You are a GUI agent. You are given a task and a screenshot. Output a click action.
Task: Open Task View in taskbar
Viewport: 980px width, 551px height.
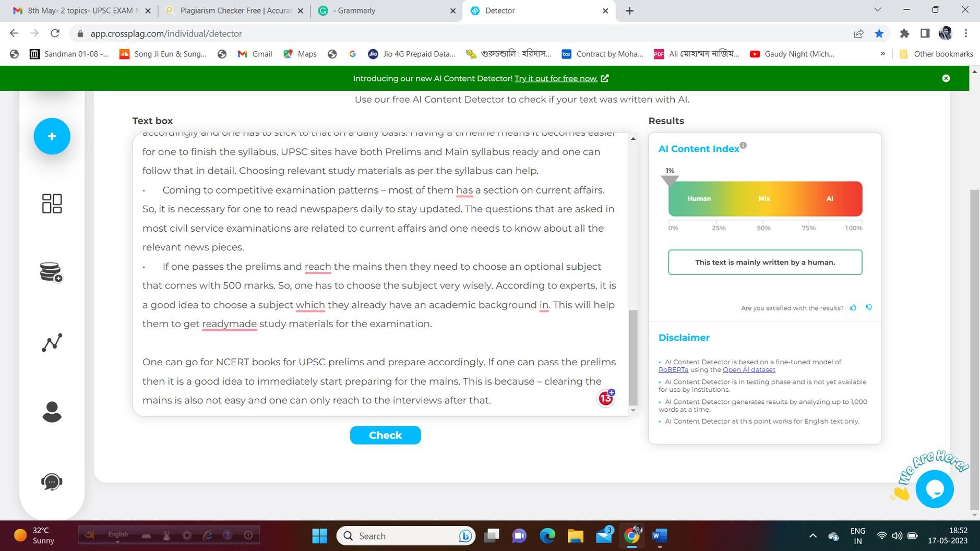point(491,535)
